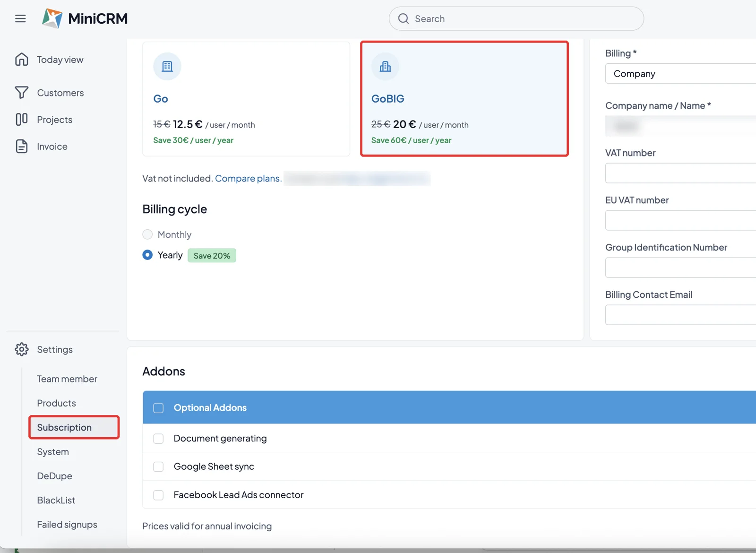Click the Go plan building icon
756x553 pixels.
pyautogui.click(x=167, y=66)
